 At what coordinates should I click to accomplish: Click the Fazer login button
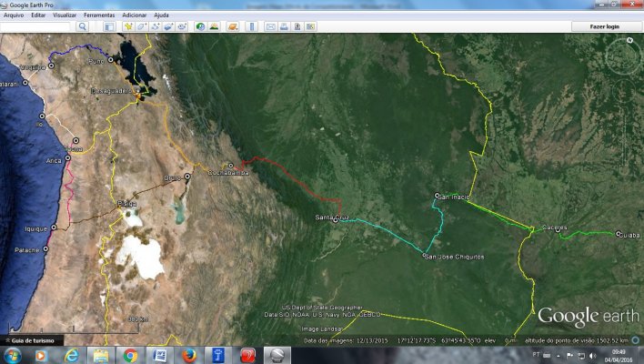tap(604, 26)
